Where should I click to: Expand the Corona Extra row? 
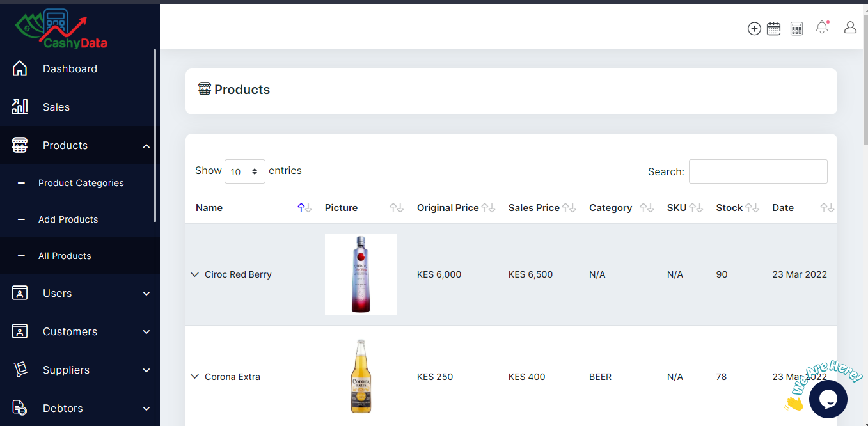(x=195, y=377)
